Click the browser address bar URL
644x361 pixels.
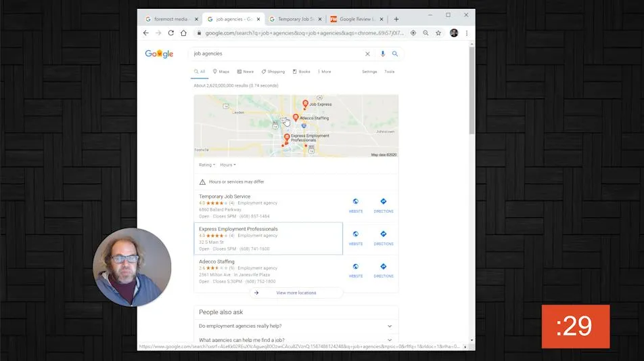click(x=304, y=33)
